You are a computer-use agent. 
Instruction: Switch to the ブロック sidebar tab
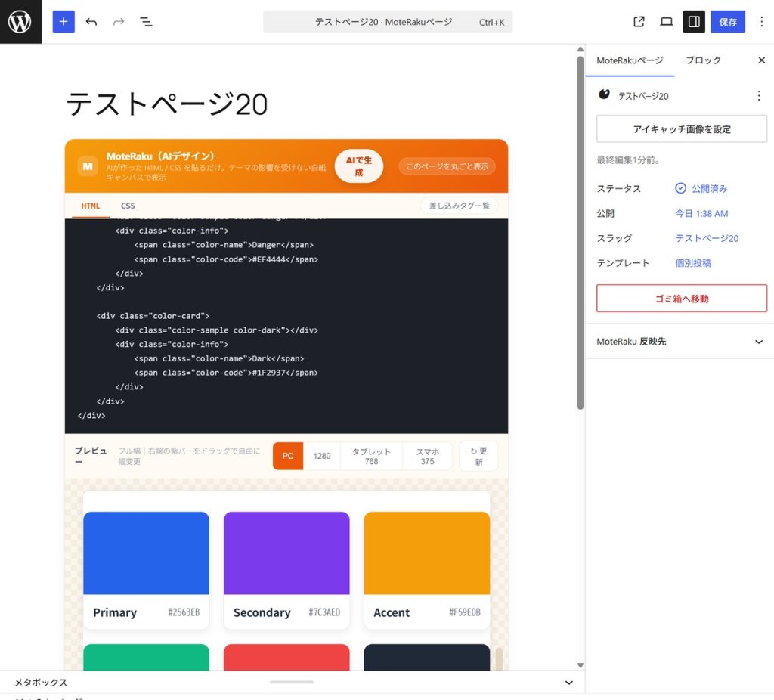[x=703, y=60]
